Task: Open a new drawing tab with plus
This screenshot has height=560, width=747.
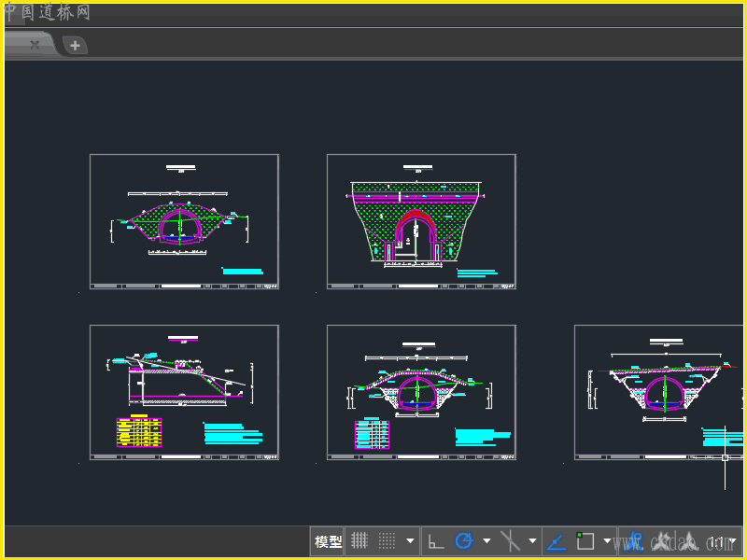Action: click(x=75, y=44)
